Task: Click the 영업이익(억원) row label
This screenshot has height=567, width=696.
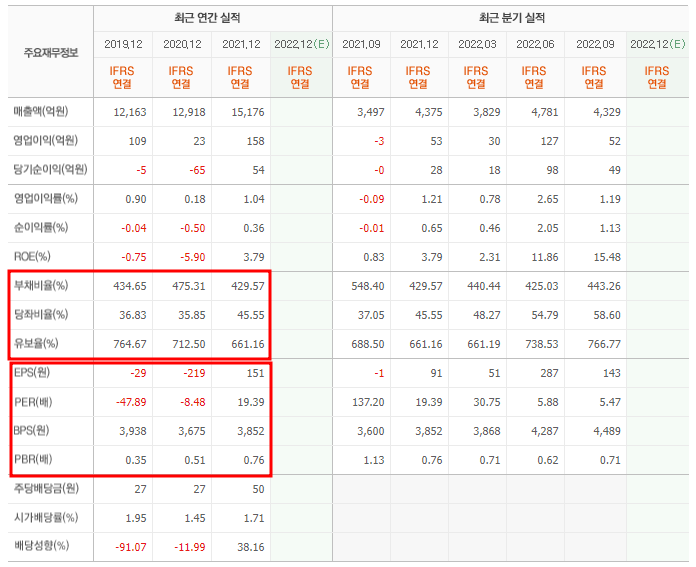Action: [x=46, y=140]
